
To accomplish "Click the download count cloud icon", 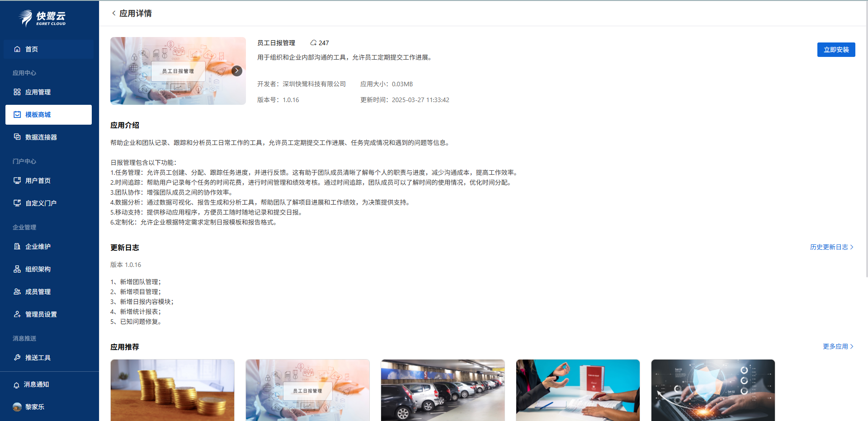I will tap(313, 43).
